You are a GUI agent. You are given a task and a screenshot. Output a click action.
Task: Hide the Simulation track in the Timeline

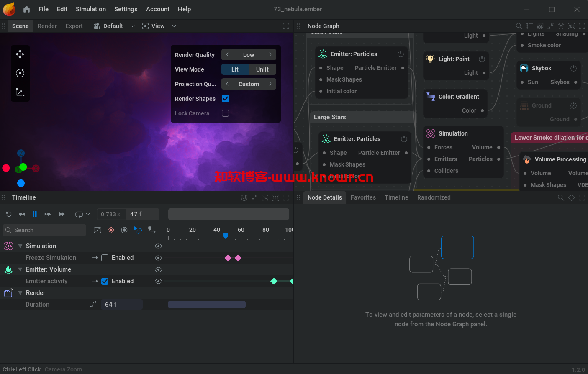(158, 246)
